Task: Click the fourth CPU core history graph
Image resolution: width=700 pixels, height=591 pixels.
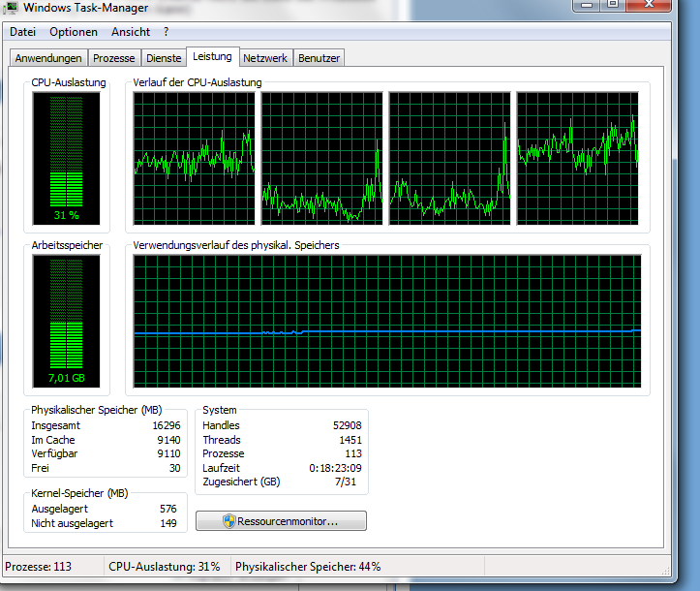Action: click(578, 158)
